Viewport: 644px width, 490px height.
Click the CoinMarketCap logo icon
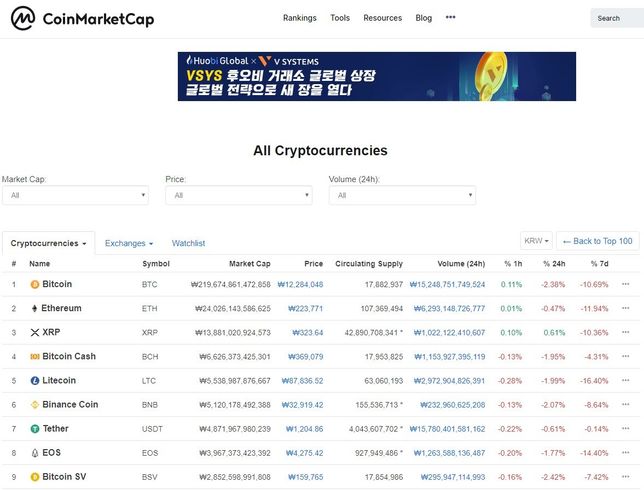click(x=23, y=18)
